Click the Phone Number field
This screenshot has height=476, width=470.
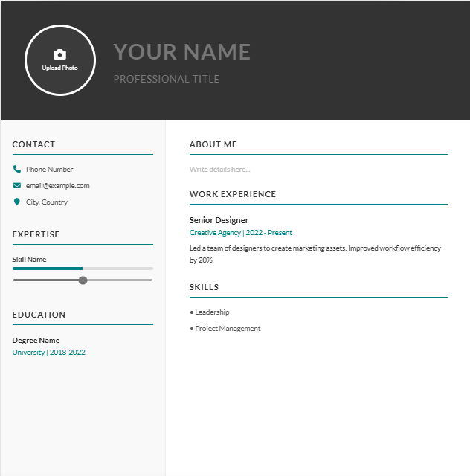[50, 169]
